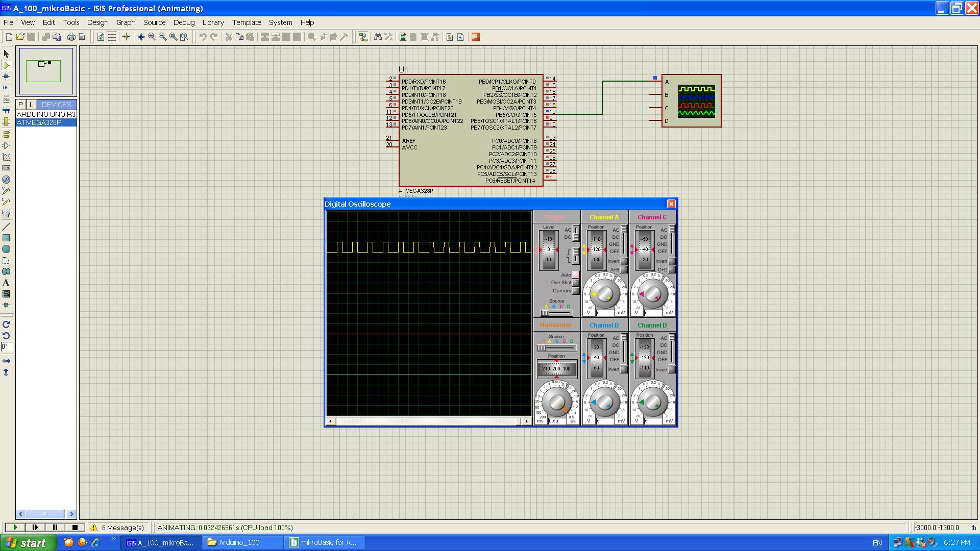Viewport: 980px width, 551px height.
Task: Pause the running animation
Action: (x=55, y=528)
